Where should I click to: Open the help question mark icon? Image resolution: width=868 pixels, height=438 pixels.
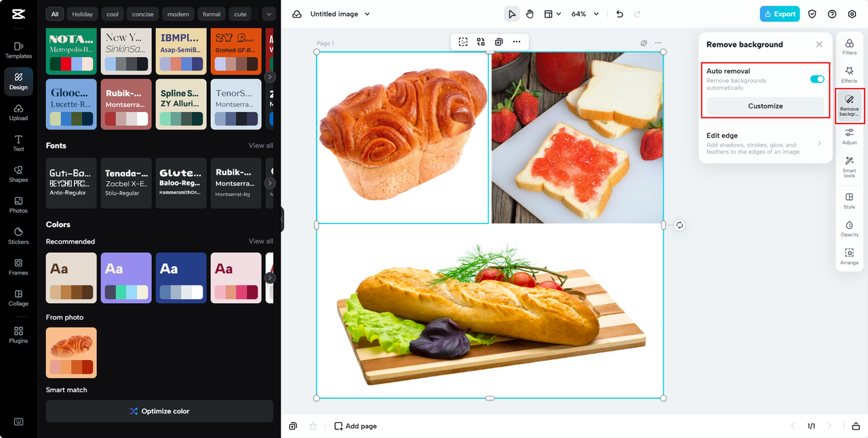[832, 14]
